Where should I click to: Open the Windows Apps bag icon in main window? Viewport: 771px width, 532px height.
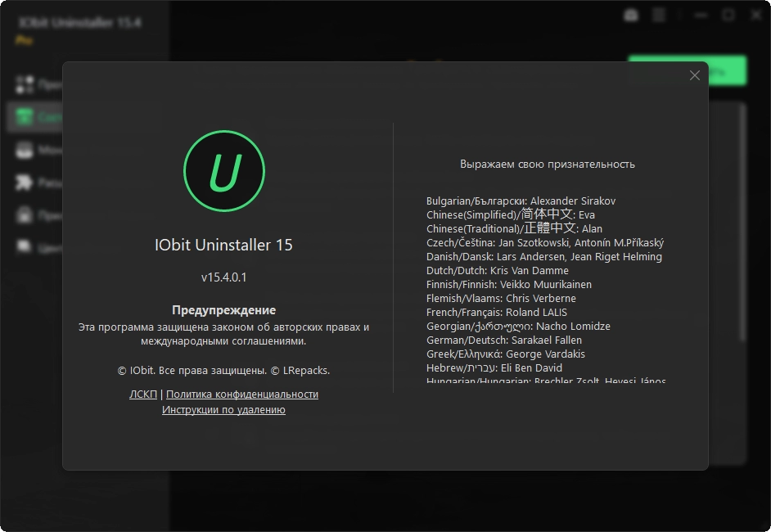[x=24, y=215]
